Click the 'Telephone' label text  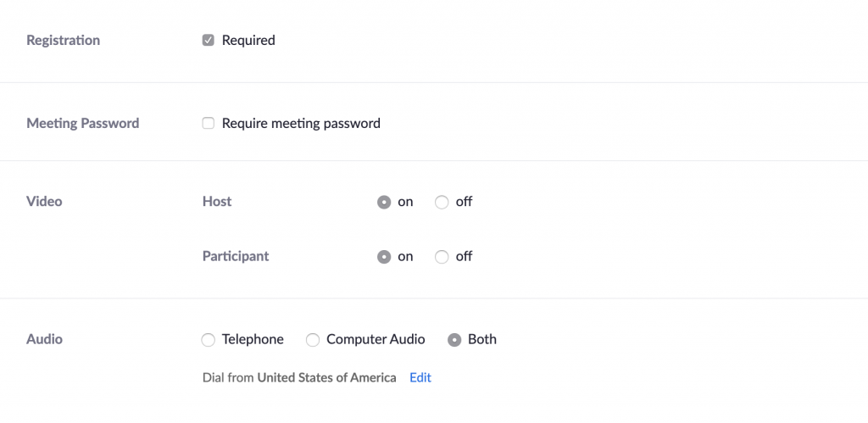tap(253, 339)
